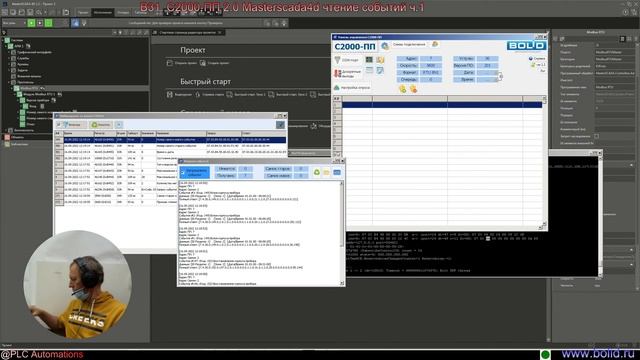Viewport: 640px width, 360px height.
Task: Click the green recycle icon in the event log window
Action: tap(317, 173)
